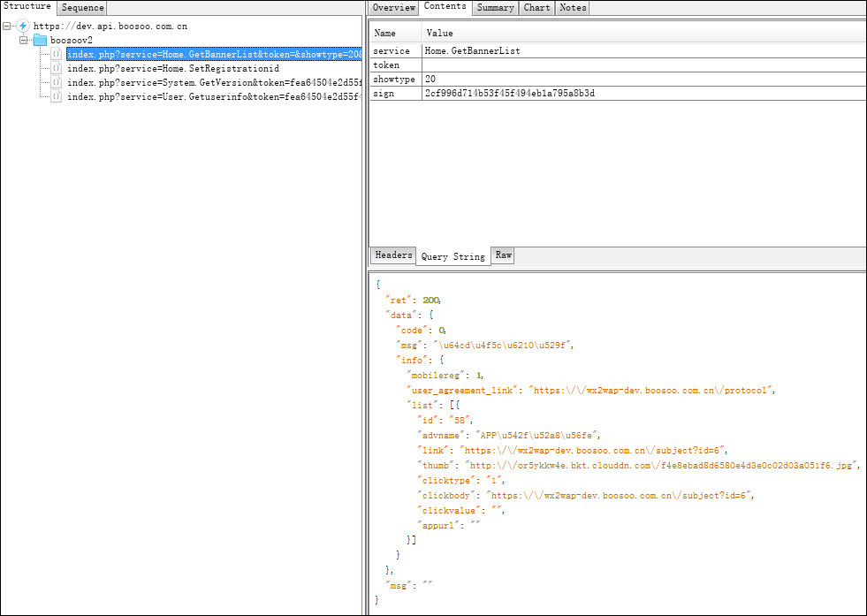Click the "advname" JSON line

[509, 435]
